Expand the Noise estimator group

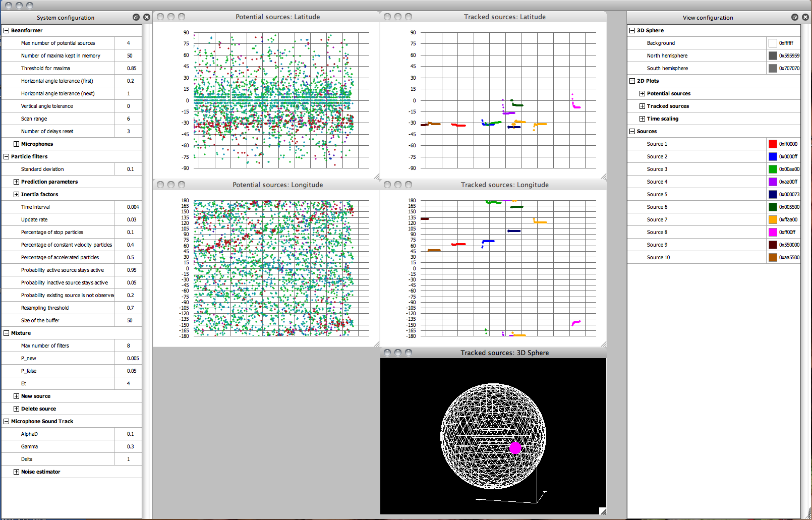point(16,472)
